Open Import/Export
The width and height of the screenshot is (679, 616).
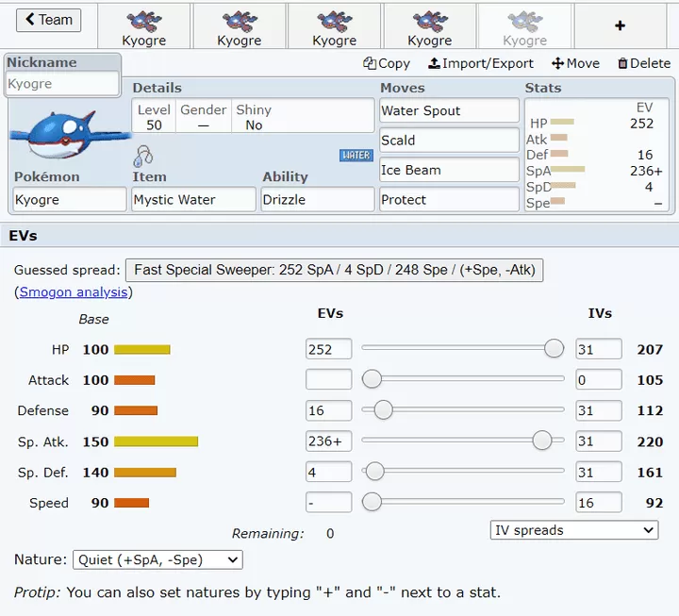[x=481, y=64]
